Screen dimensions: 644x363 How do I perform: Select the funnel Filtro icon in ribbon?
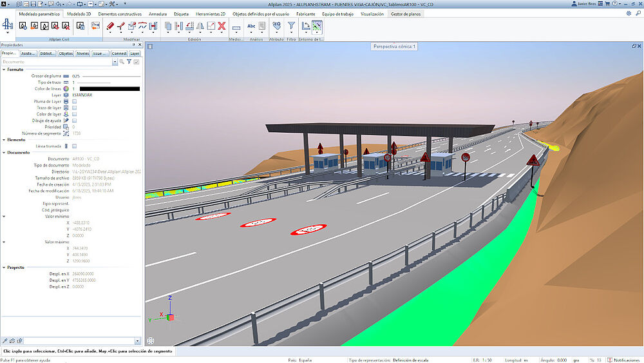(x=291, y=26)
